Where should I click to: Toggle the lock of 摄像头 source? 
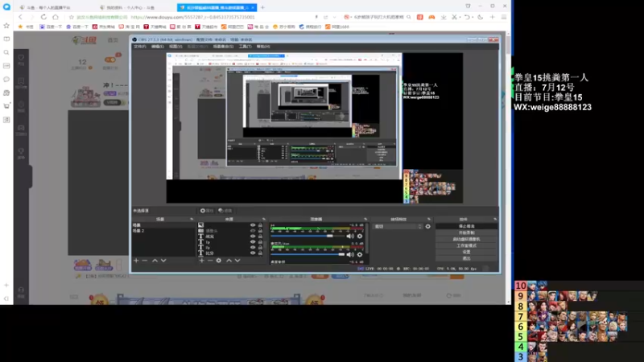point(260,231)
